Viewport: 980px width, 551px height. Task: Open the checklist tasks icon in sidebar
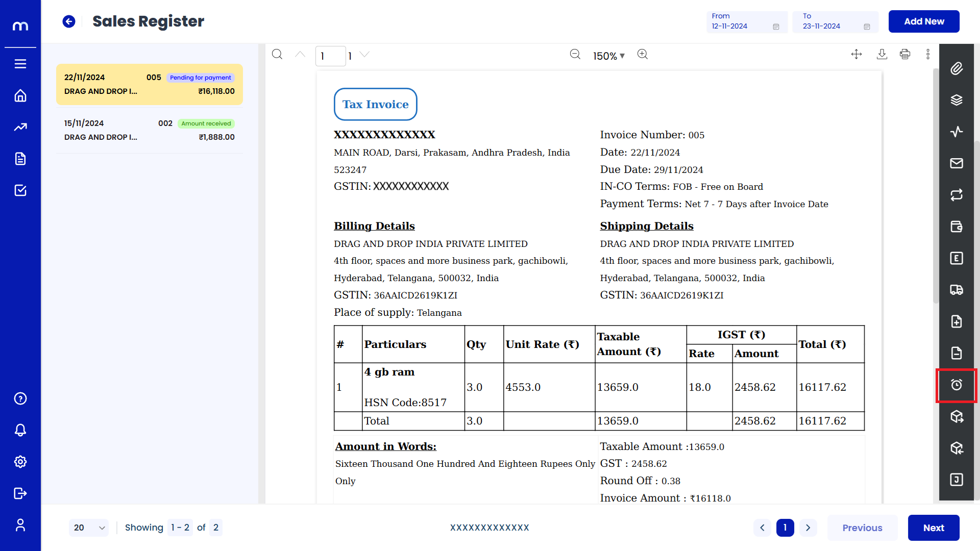[x=20, y=190]
